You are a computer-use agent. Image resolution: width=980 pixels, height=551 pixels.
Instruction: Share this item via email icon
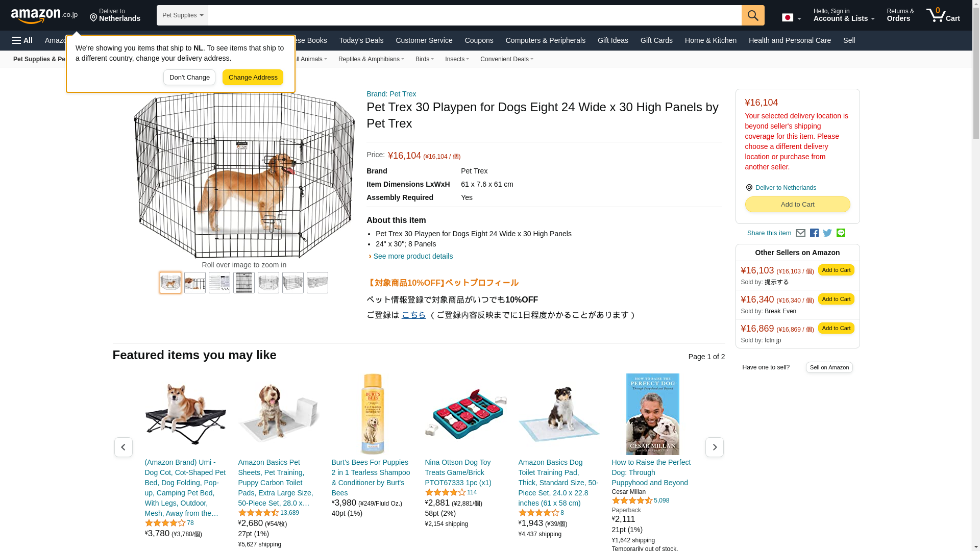click(x=800, y=233)
